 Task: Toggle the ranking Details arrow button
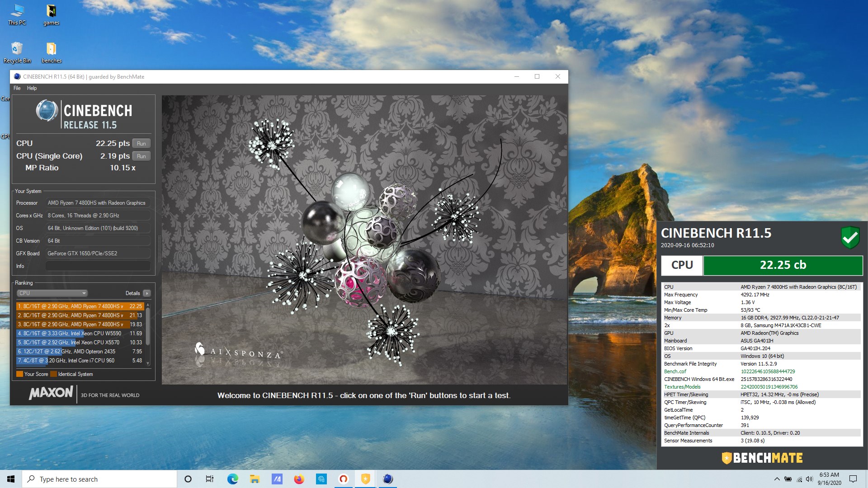(146, 293)
